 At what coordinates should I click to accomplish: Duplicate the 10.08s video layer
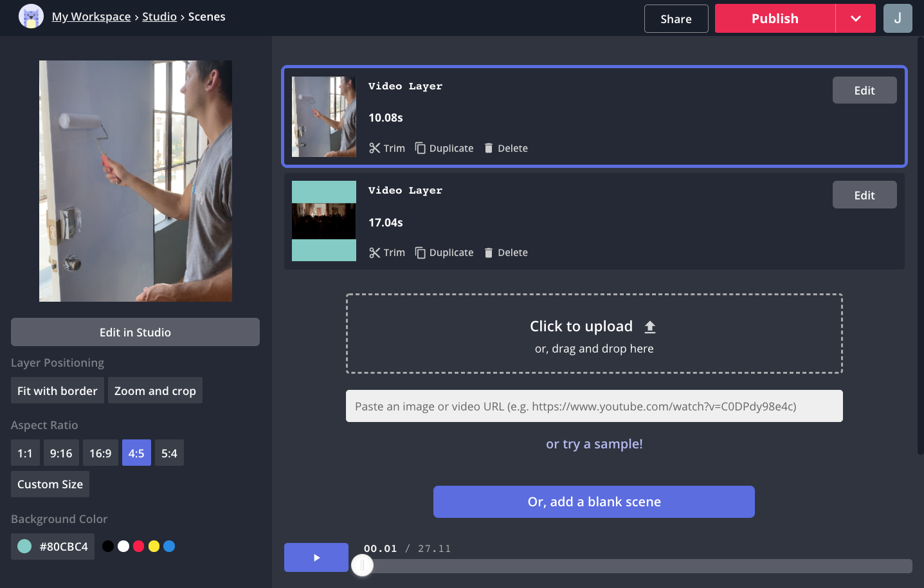(x=444, y=148)
